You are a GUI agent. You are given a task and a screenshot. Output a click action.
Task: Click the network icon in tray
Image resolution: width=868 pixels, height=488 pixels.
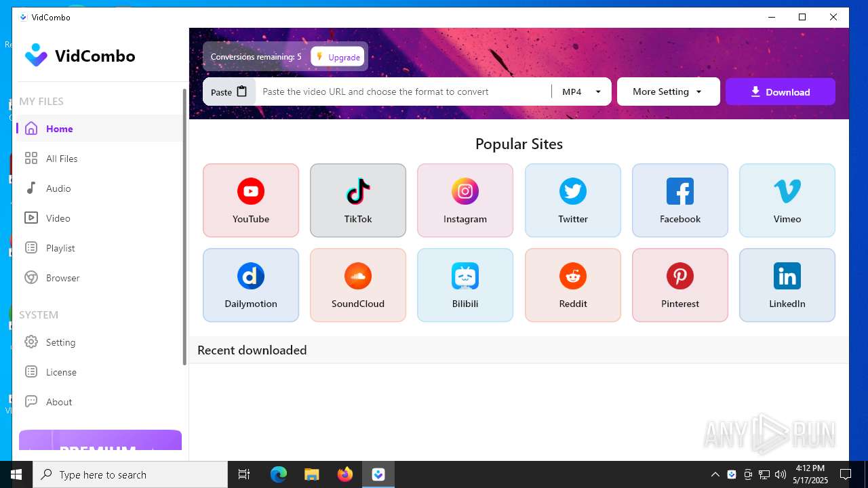tap(764, 474)
